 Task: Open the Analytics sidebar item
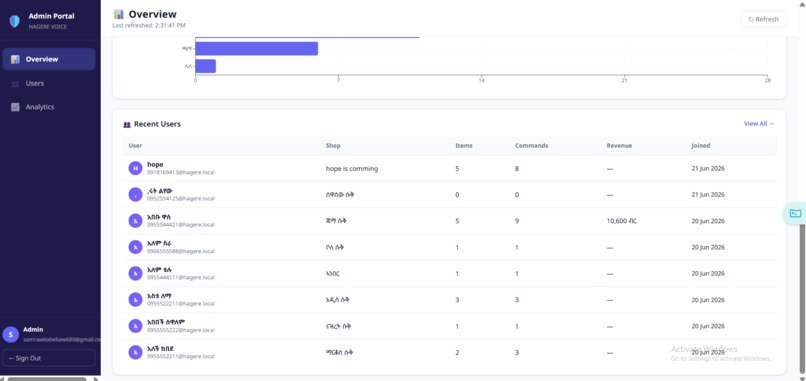coord(49,107)
